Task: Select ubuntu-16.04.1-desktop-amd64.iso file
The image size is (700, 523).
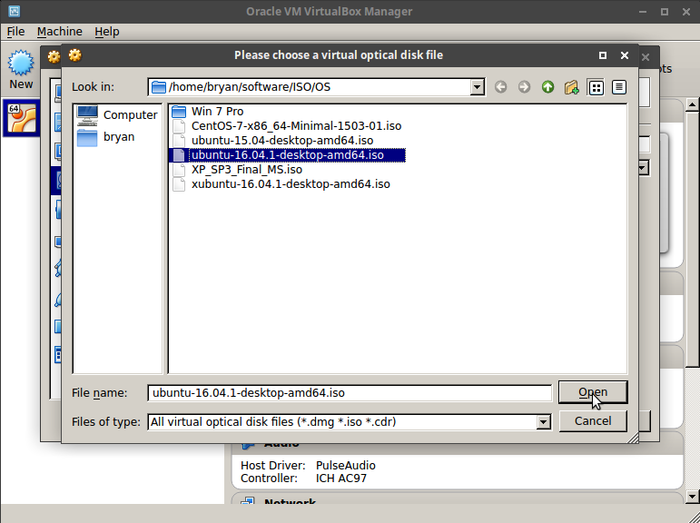Action: [x=288, y=155]
